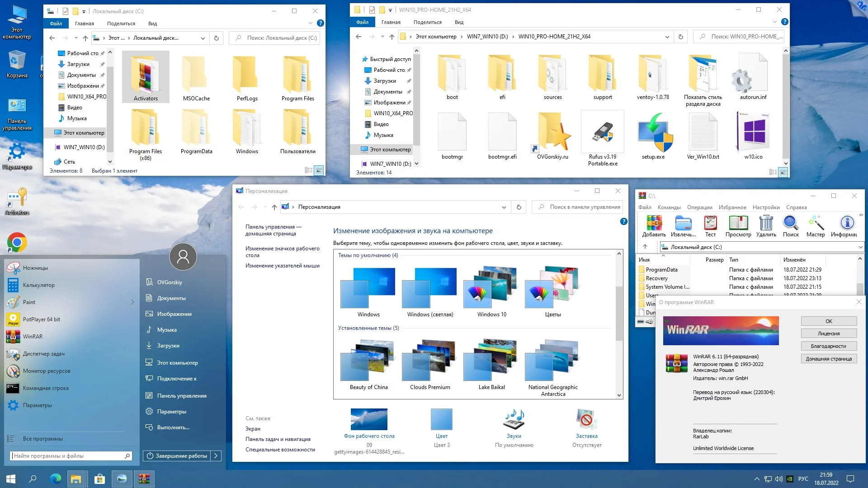Switch C: explorer to details view
The width and height of the screenshot is (868, 488).
pos(309,170)
